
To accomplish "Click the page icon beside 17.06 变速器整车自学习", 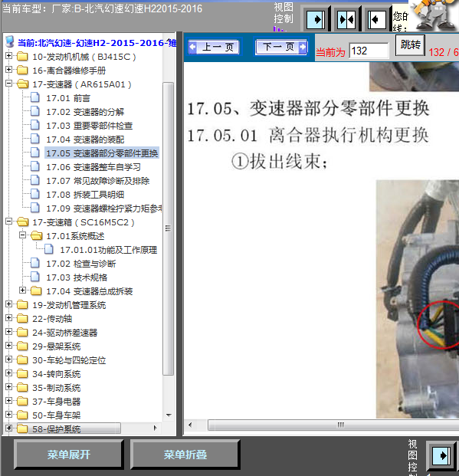I will tap(35, 166).
